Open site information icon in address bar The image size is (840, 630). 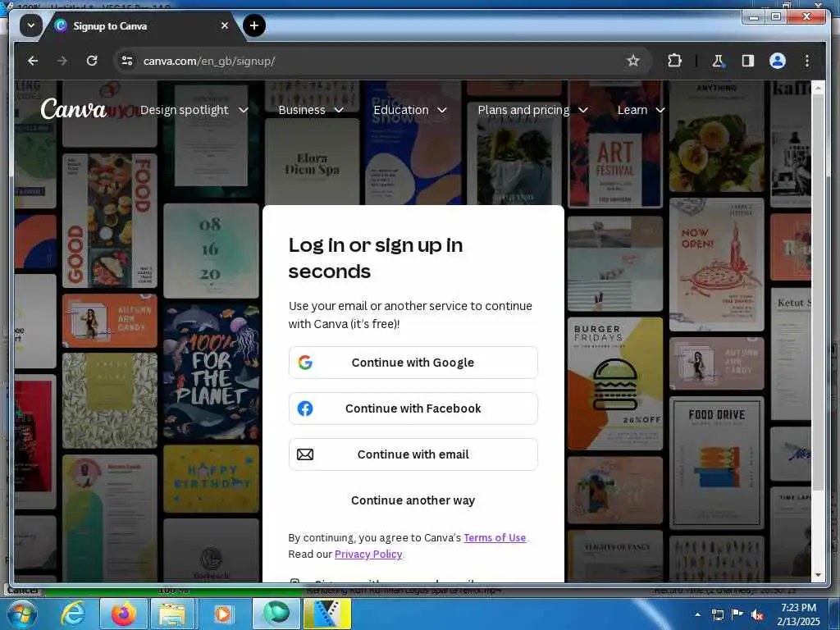(x=127, y=61)
